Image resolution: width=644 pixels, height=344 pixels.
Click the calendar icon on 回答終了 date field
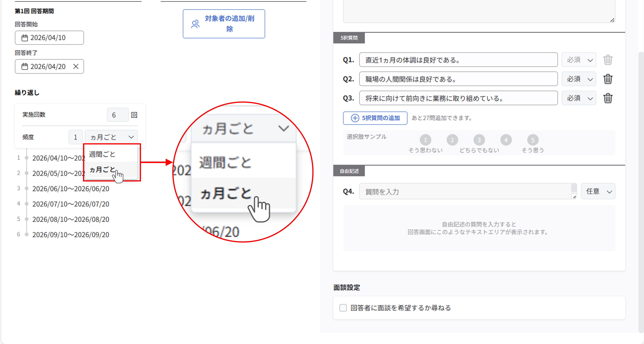click(x=24, y=66)
